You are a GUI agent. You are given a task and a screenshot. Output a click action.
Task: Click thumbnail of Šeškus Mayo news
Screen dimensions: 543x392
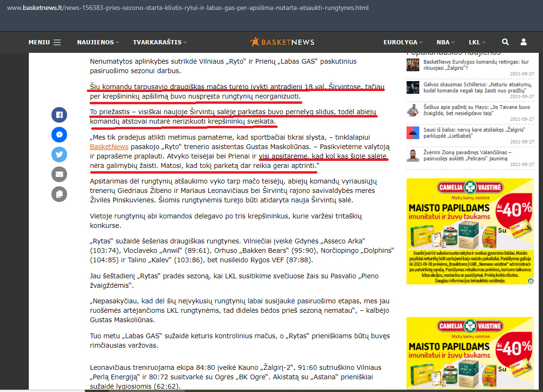tap(413, 110)
